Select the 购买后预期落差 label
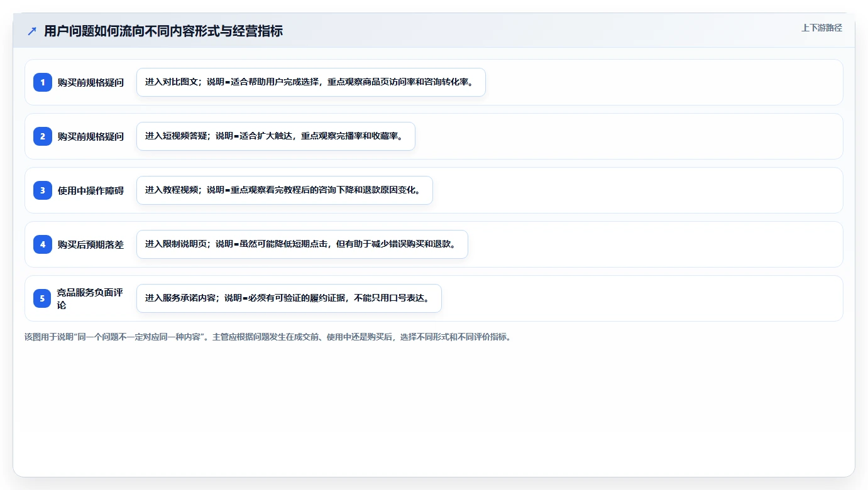 point(91,244)
